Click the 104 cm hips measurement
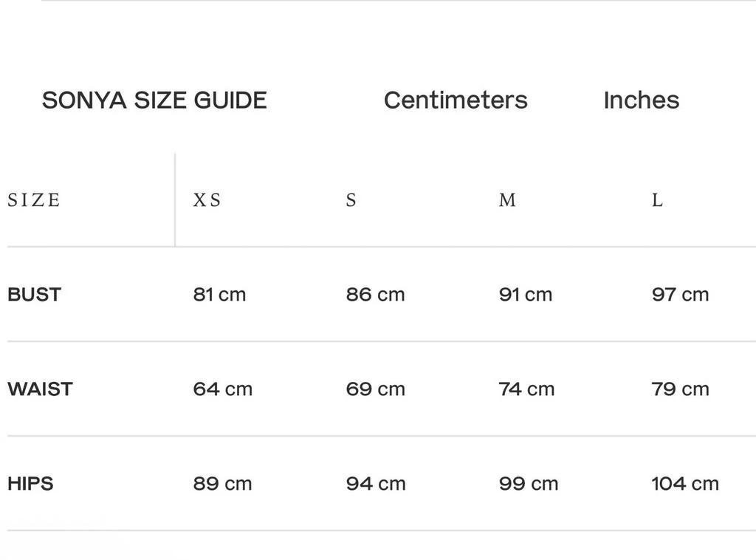 point(684,484)
